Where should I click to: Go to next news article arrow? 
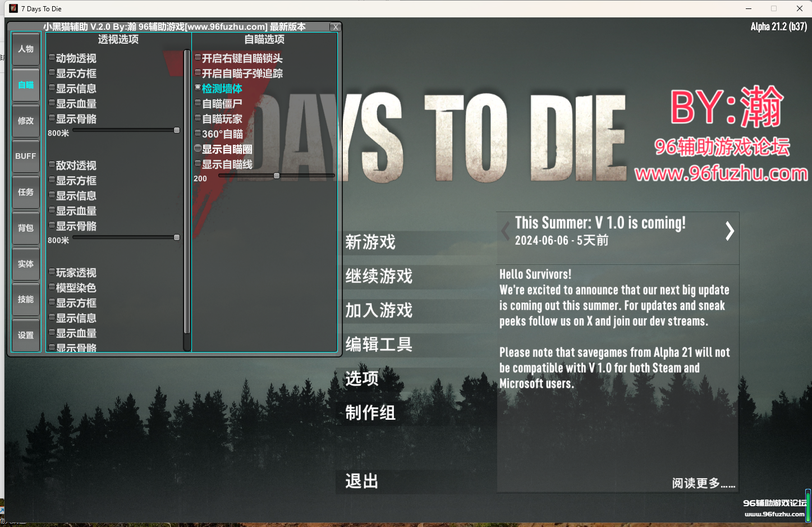[730, 231]
